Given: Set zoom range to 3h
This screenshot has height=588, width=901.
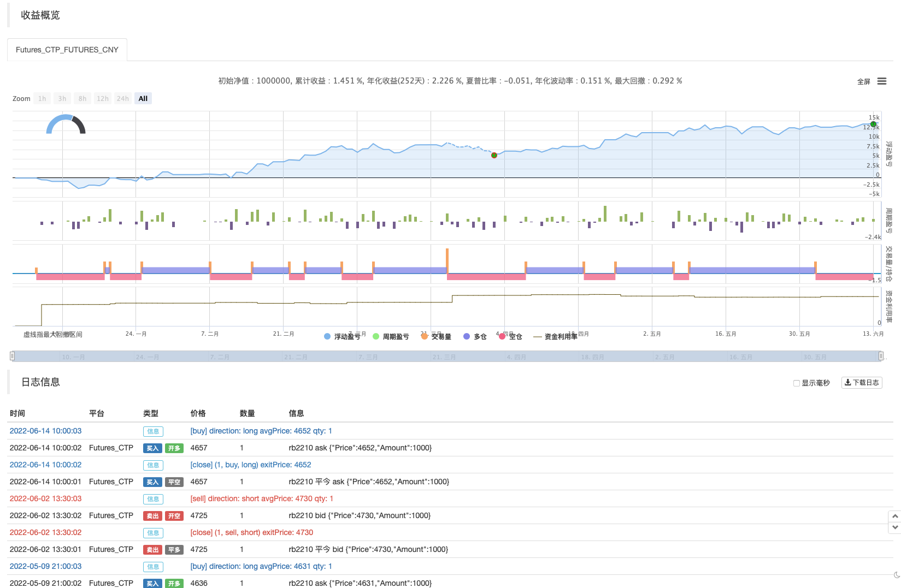Looking at the screenshot, I should pyautogui.click(x=62, y=99).
